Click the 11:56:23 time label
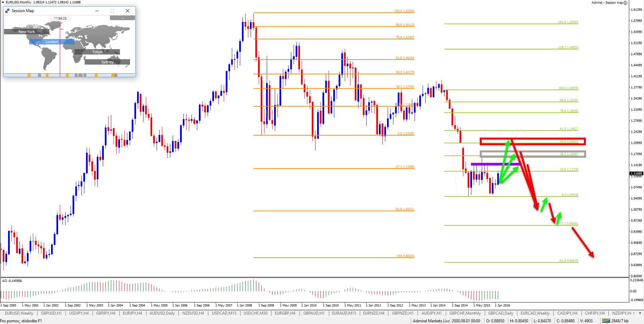 (x=60, y=19)
